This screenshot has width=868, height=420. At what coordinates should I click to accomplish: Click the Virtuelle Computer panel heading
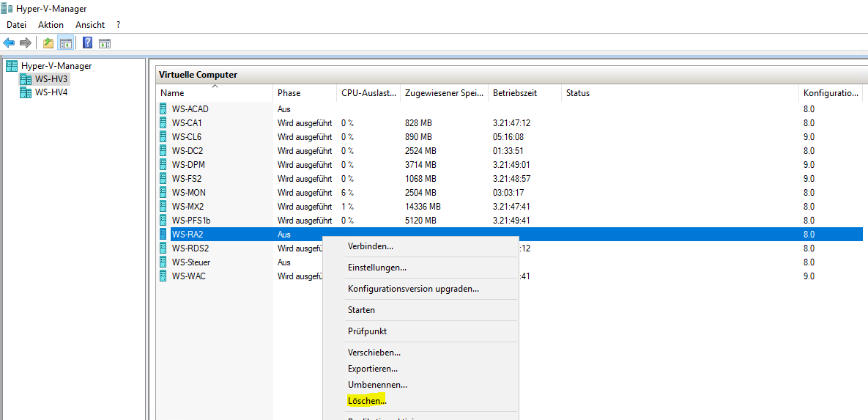(x=199, y=74)
